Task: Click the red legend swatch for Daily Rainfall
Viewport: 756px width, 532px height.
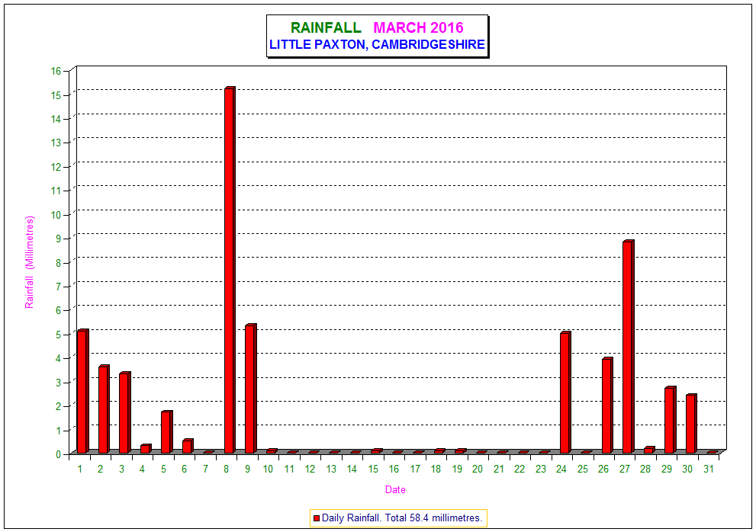Action: click(317, 518)
